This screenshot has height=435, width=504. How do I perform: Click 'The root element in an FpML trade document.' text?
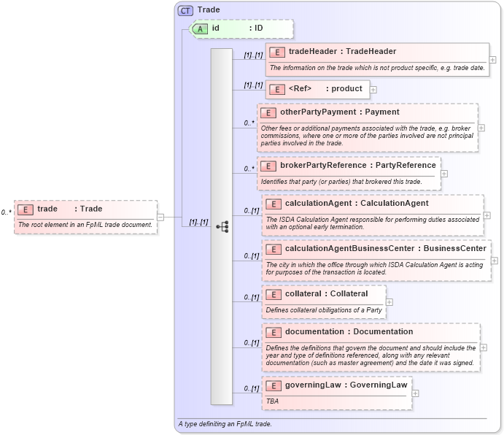[85, 225]
